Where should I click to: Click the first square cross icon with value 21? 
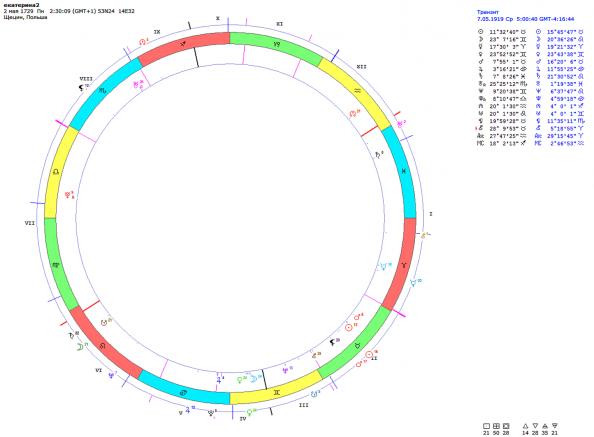[486, 426]
